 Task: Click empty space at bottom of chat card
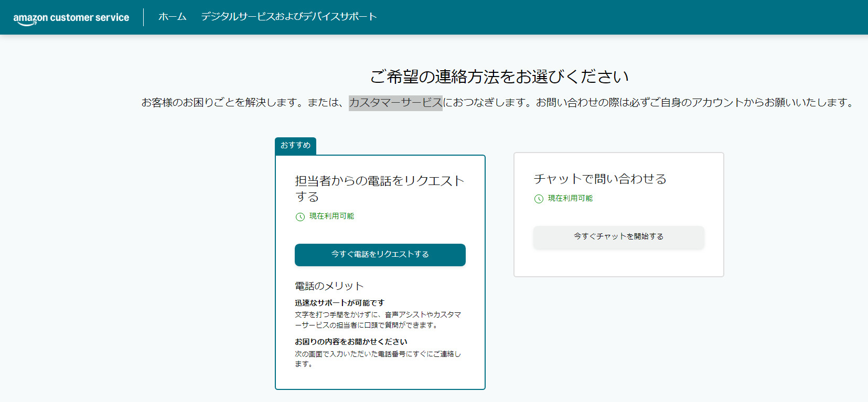(618, 263)
